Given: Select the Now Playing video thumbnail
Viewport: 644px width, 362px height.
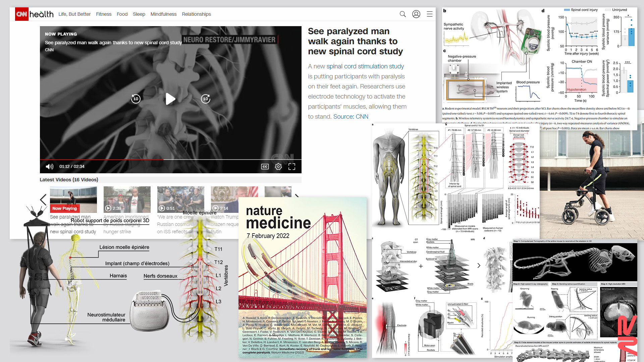Looking at the screenshot, I should (x=73, y=200).
